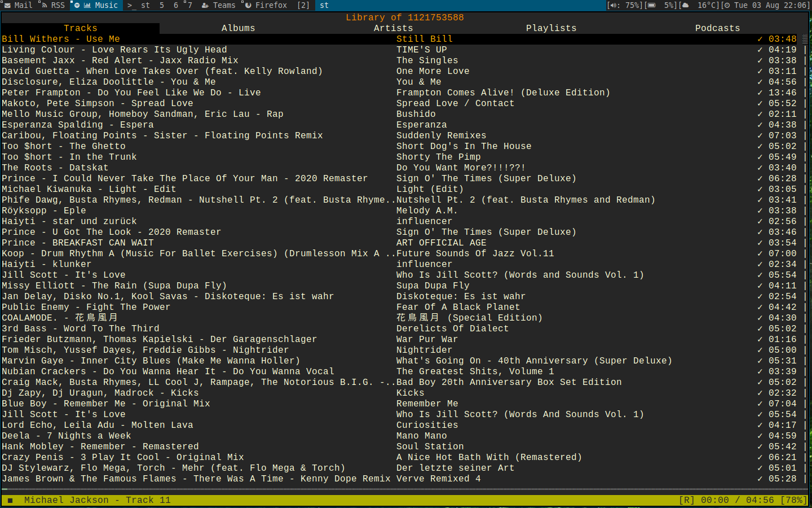Switch to the Podcasts tab

[x=717, y=28]
